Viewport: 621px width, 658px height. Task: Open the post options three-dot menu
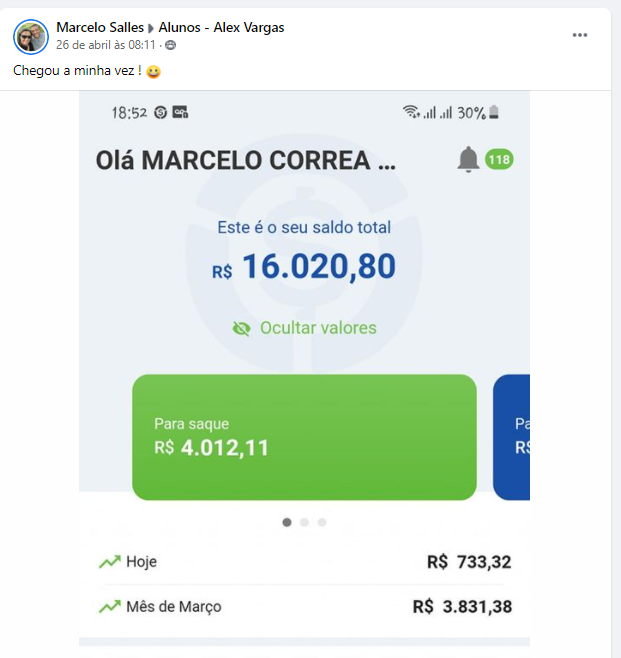pos(580,35)
